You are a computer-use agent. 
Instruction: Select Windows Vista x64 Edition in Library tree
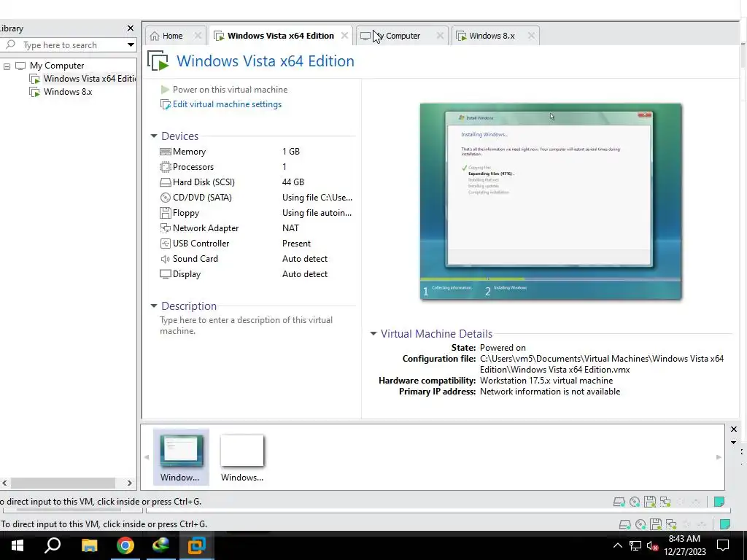(90, 79)
